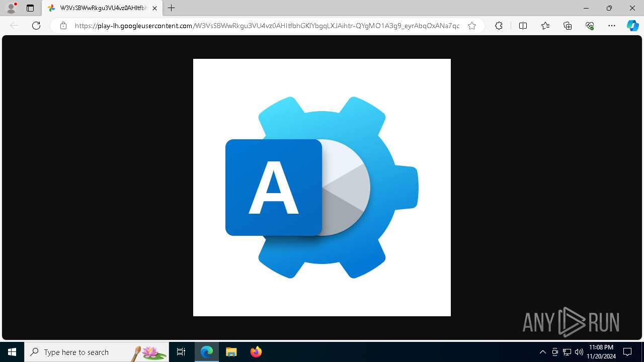Open the Favorites list
Screen dimensions: 644x362
tap(545, 26)
